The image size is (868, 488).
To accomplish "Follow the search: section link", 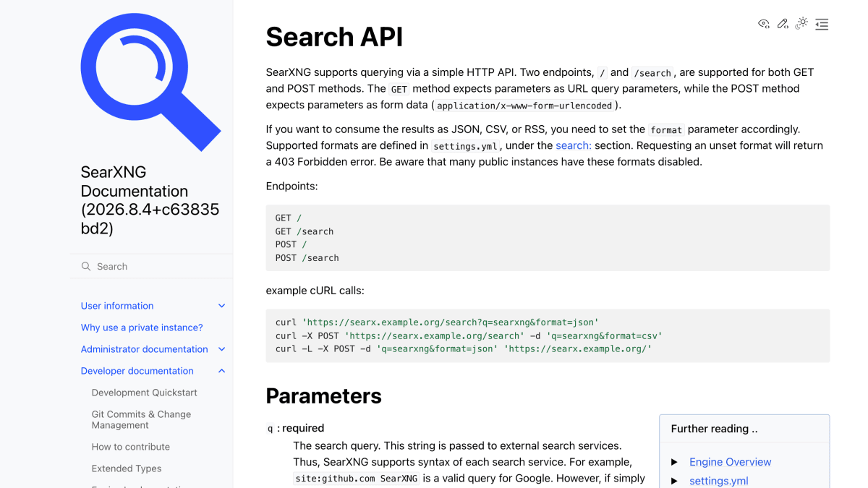I will 574,145.
